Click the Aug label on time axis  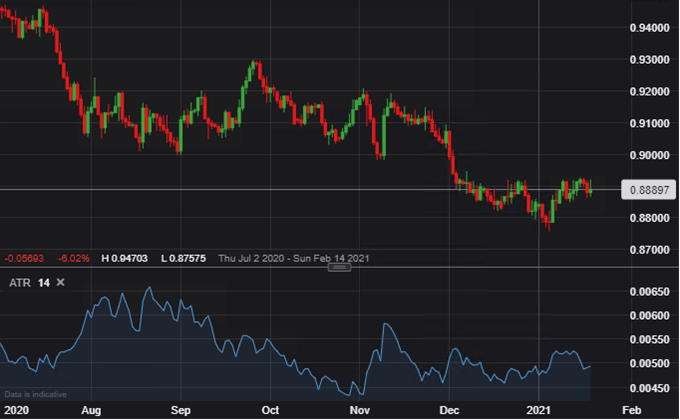pos(91,410)
